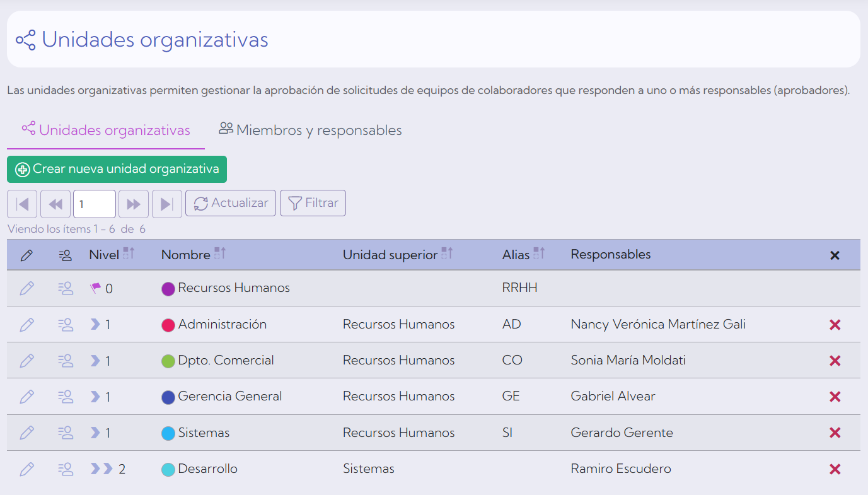Click light blue dot of Sistemas

click(x=168, y=433)
